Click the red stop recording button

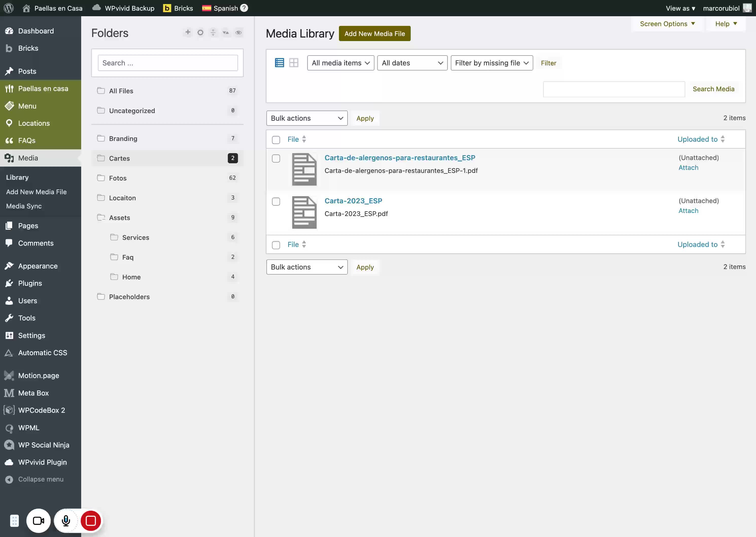click(x=91, y=521)
